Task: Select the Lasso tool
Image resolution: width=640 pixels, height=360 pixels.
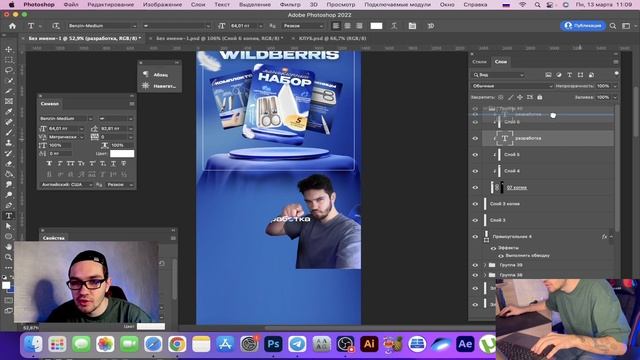Action: pos(9,70)
